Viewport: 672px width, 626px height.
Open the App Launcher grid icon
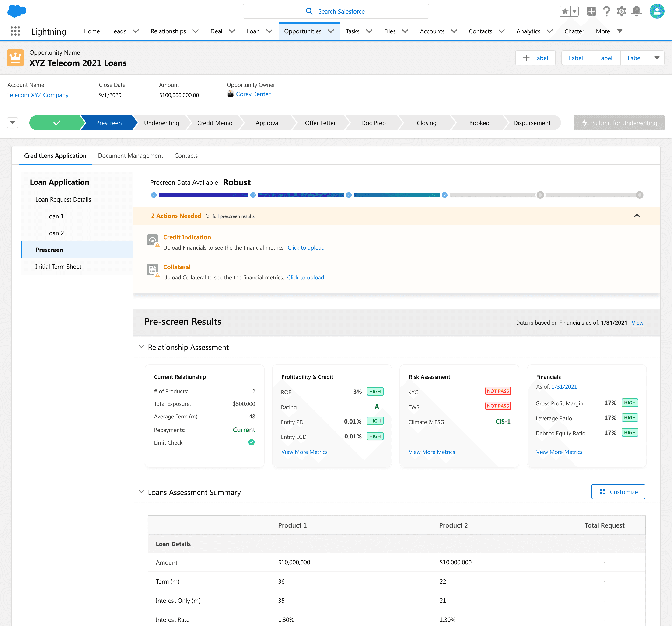[15, 31]
